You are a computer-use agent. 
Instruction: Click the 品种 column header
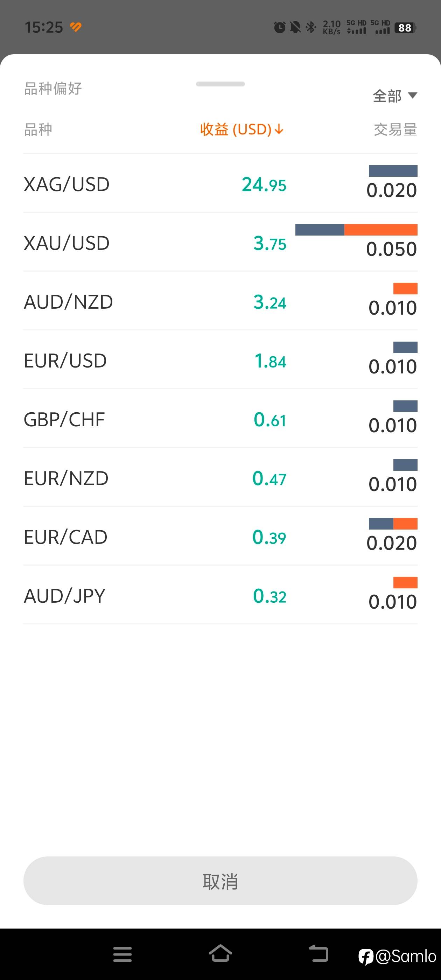(x=38, y=130)
